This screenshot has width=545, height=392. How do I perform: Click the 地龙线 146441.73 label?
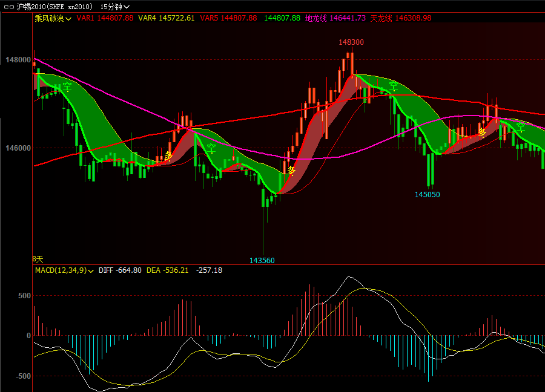[x=335, y=18]
